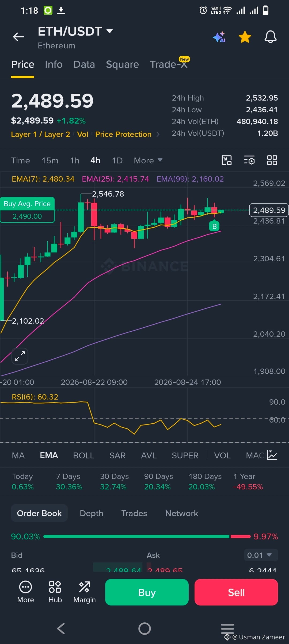Open the Data tab
This screenshot has width=289, height=644.
(x=84, y=64)
